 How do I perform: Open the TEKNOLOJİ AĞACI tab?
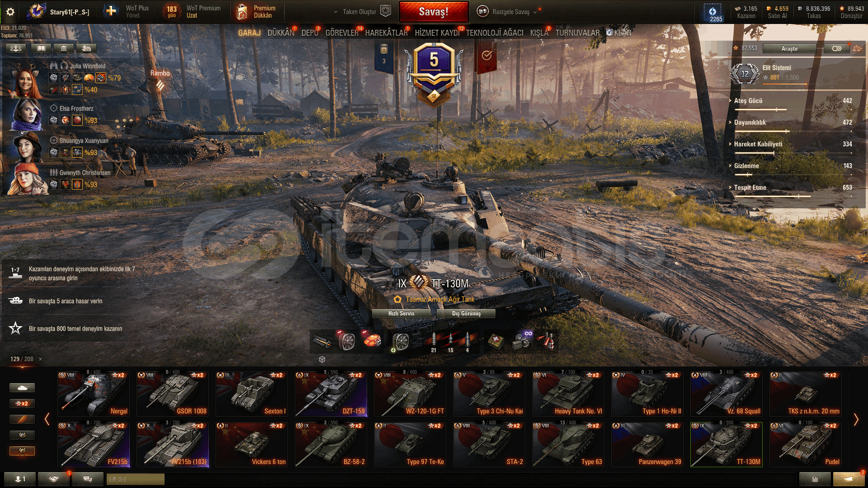click(x=495, y=33)
